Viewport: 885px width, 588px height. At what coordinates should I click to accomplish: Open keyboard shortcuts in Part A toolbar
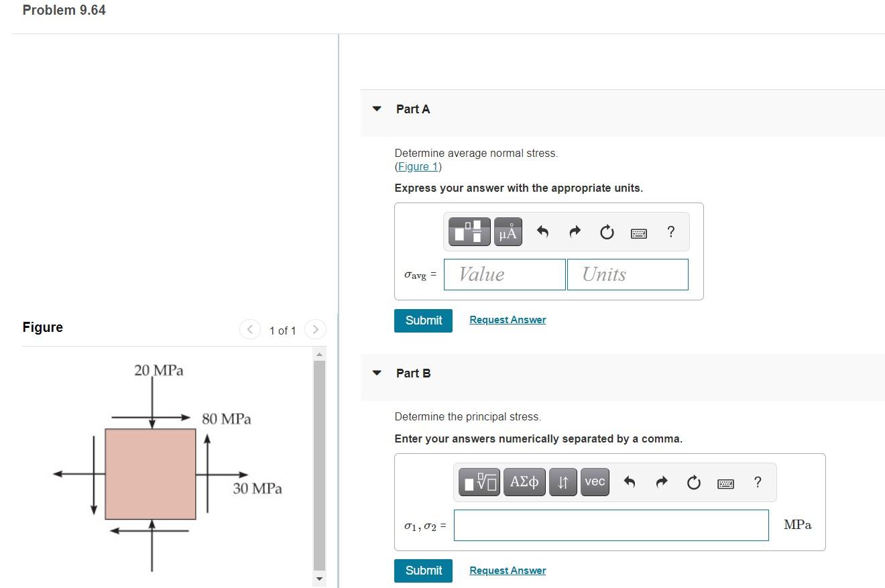click(x=639, y=233)
